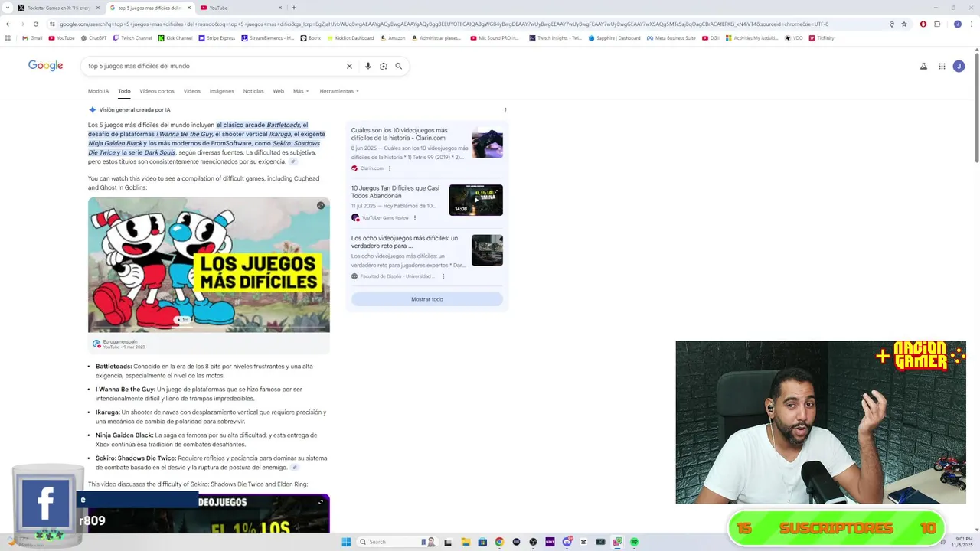Open the Amazon bookmark
Viewport: 980px width, 551px height.
pos(393,37)
